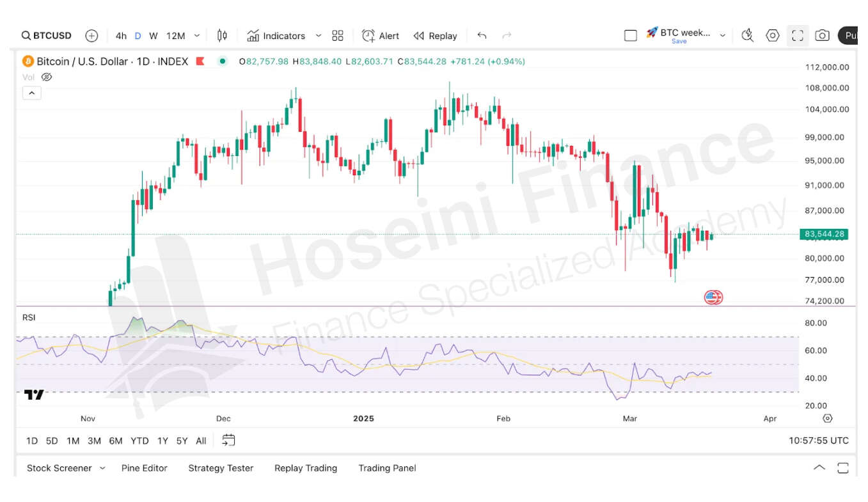Switch to the 12M interval
Screen dimensions: 868x502
click(175, 36)
